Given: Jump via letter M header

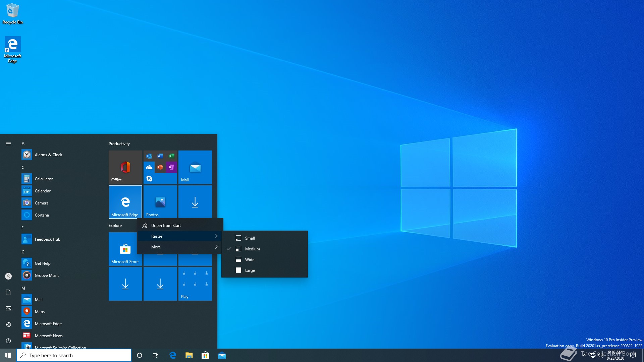Looking at the screenshot, I should (23, 288).
